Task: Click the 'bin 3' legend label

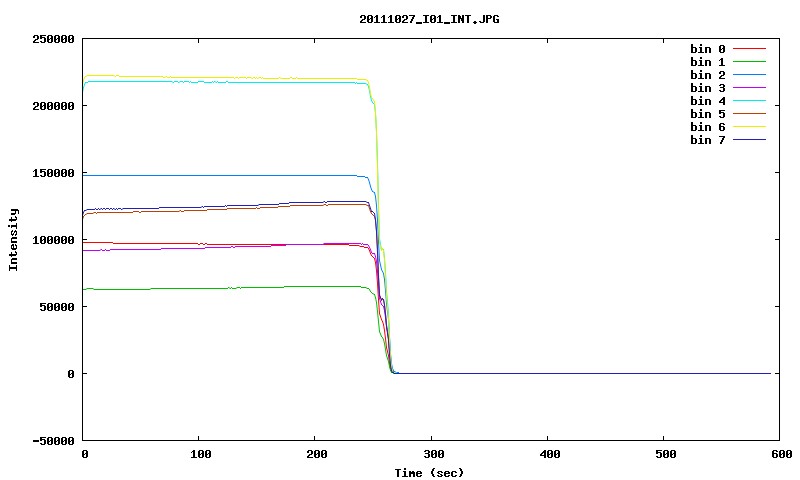Action: click(708, 88)
